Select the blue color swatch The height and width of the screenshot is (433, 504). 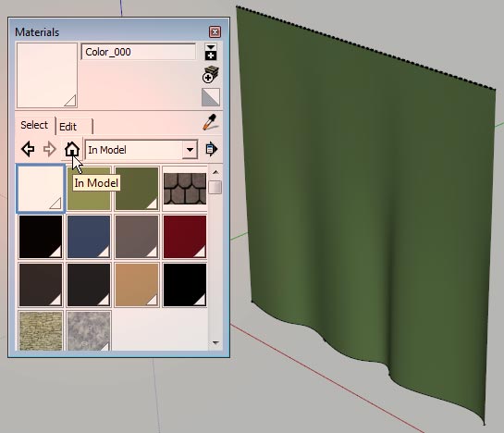(89, 237)
